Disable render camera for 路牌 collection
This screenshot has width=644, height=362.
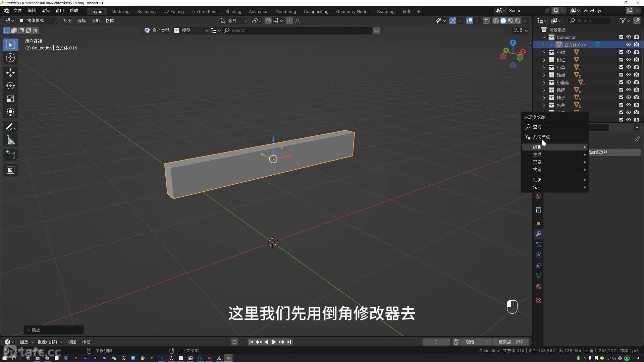(636, 90)
